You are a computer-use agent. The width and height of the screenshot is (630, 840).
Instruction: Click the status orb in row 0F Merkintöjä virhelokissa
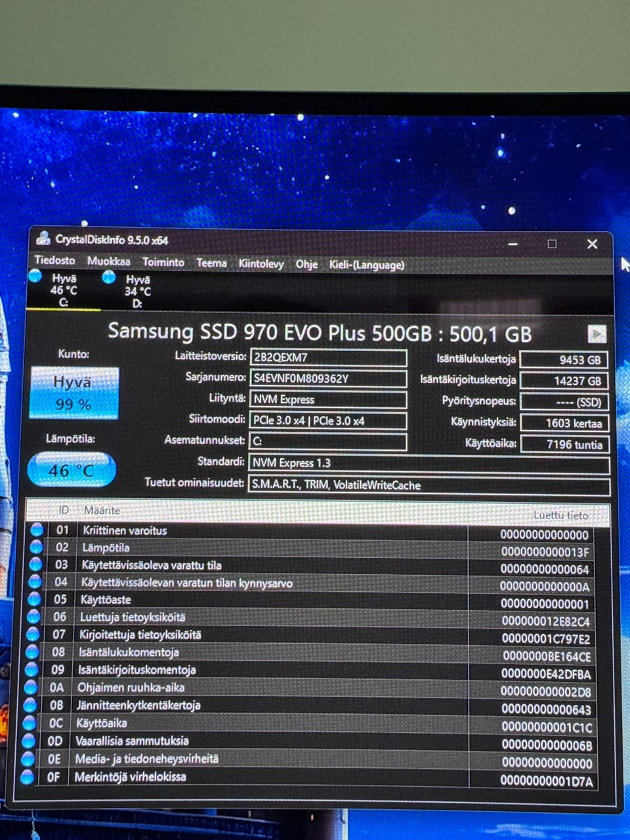[x=28, y=777]
